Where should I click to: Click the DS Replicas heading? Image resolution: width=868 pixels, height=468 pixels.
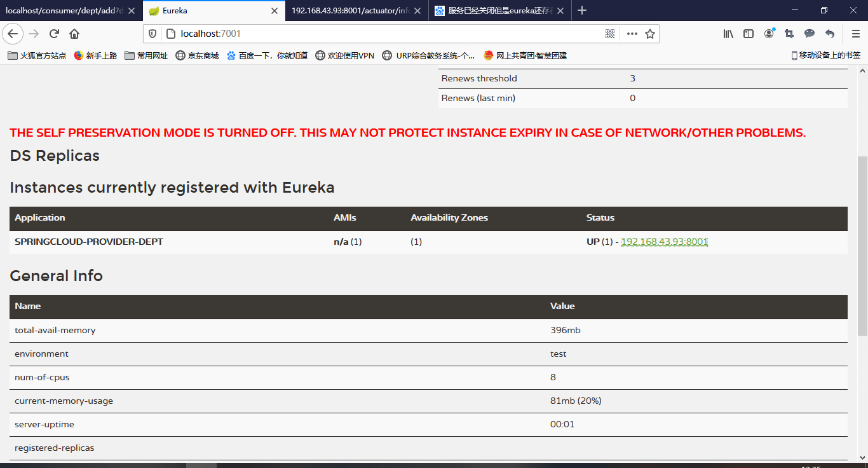pos(55,156)
